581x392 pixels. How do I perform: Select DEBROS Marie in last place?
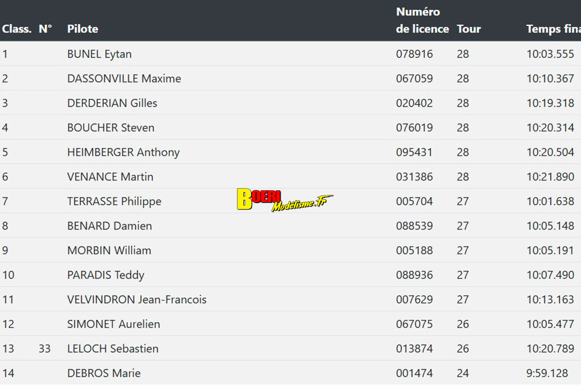(104, 373)
